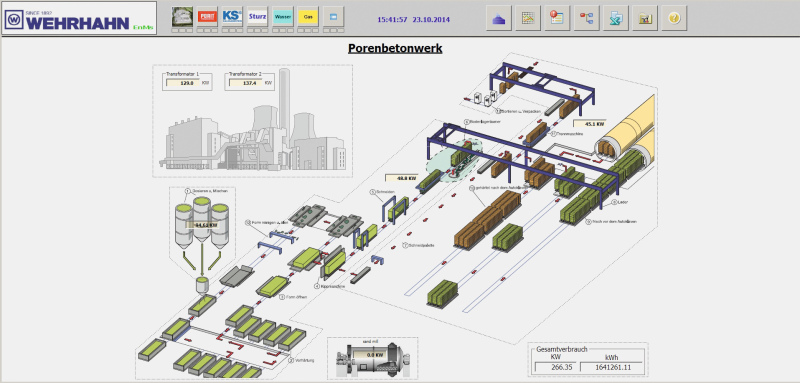Open the yellow Gas consumption view
This screenshot has width=800, height=383.
click(x=308, y=16)
